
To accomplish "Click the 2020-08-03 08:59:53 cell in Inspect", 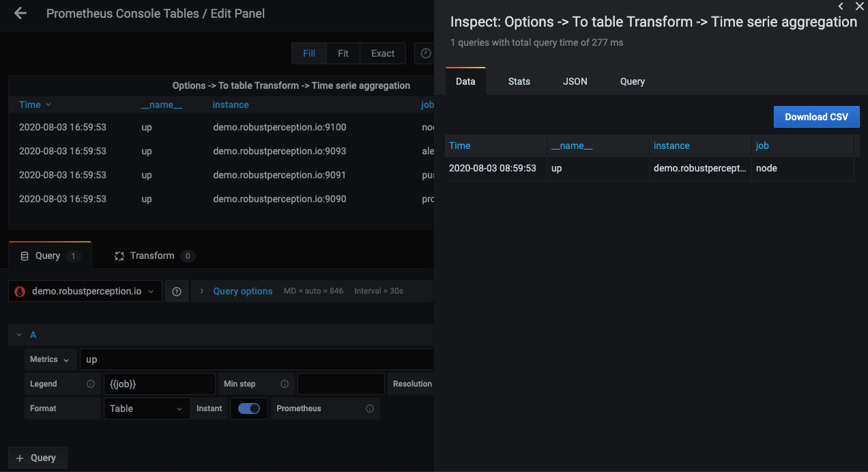I will click(496, 168).
